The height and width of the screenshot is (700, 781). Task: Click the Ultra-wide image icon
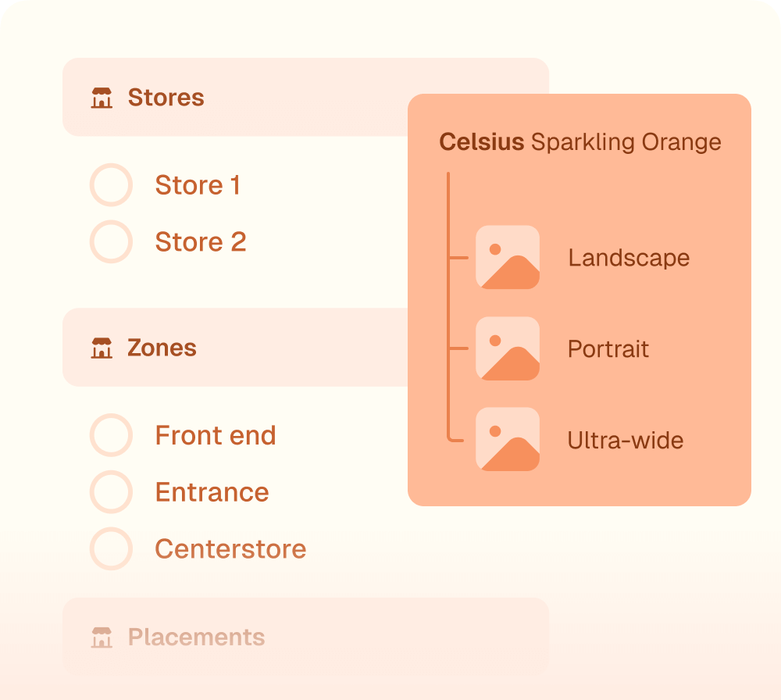tap(508, 439)
